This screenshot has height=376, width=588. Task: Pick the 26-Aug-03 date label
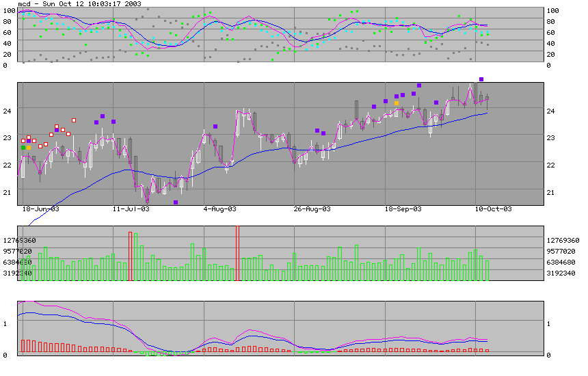[312, 209]
